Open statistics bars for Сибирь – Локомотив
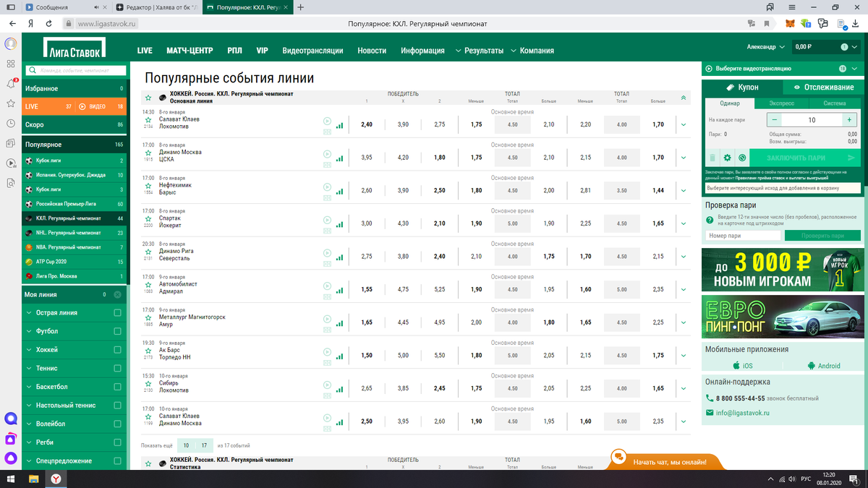The image size is (868, 488). click(339, 389)
